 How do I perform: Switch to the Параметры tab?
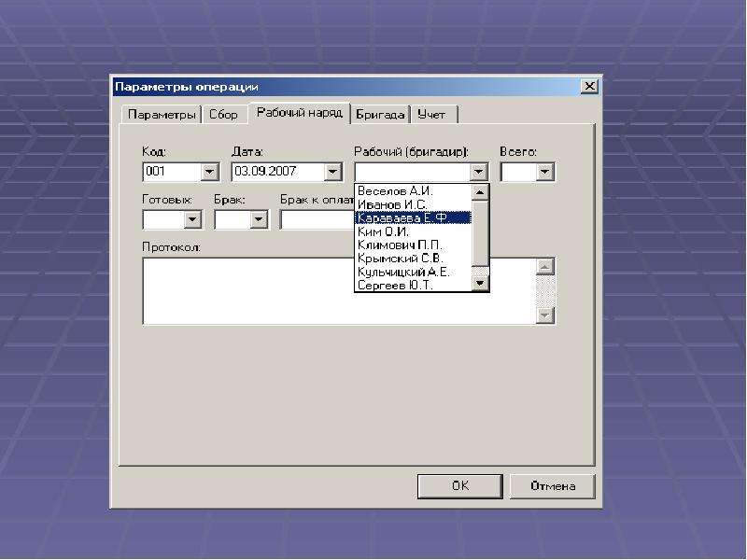pos(162,115)
